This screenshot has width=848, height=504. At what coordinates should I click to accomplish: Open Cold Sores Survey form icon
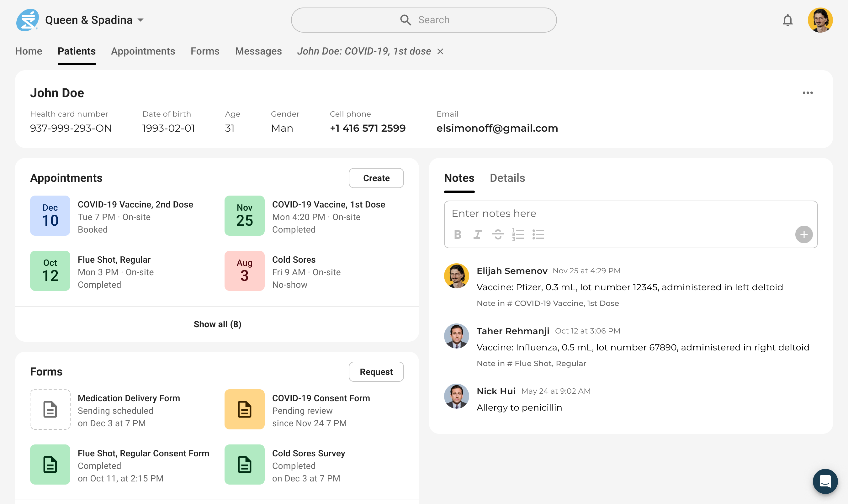pyautogui.click(x=244, y=464)
